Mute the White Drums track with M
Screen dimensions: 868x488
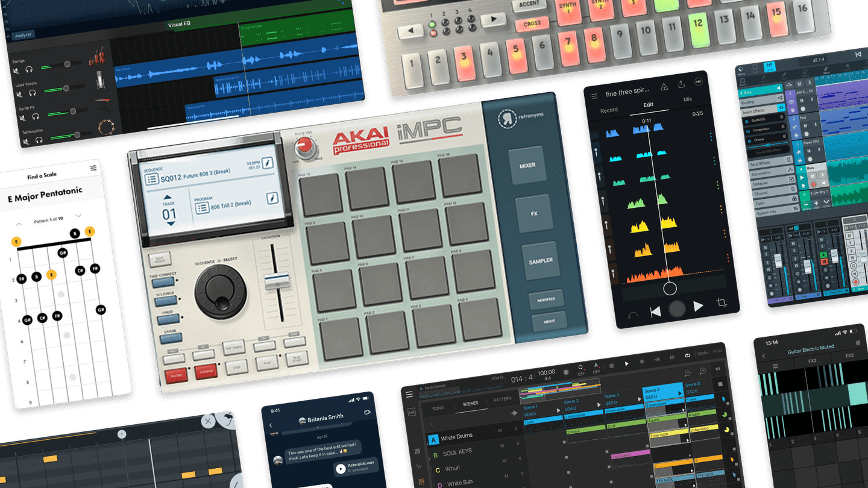[500, 431]
